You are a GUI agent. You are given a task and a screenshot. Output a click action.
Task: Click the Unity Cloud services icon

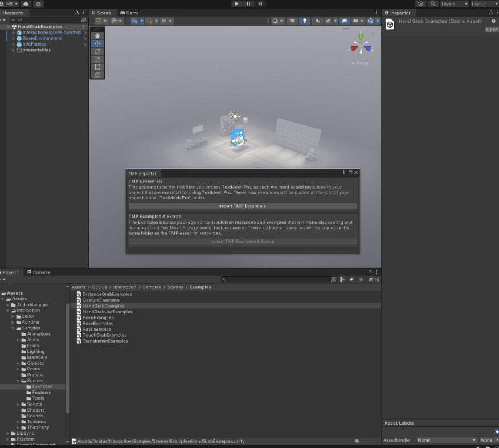pyautogui.click(x=26, y=3)
